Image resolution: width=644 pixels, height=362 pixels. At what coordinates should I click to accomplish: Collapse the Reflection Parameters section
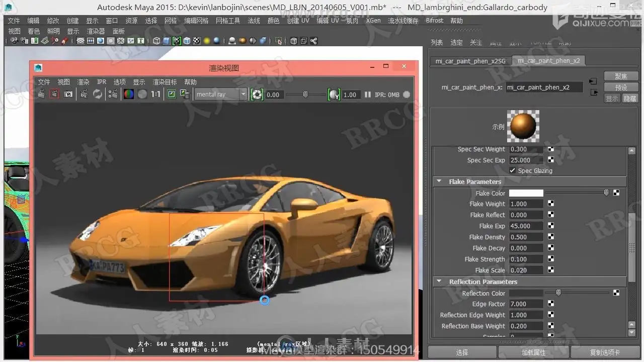[x=439, y=282]
